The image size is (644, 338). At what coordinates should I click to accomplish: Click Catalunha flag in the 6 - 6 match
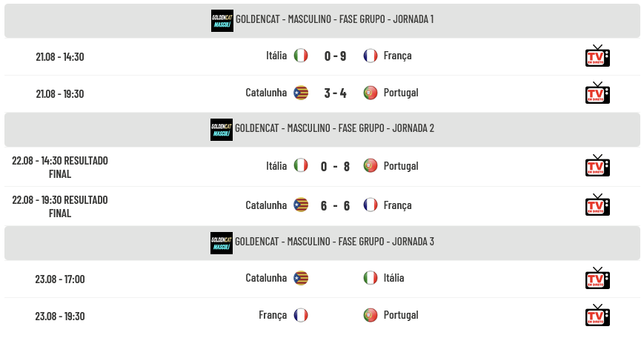[x=301, y=205]
